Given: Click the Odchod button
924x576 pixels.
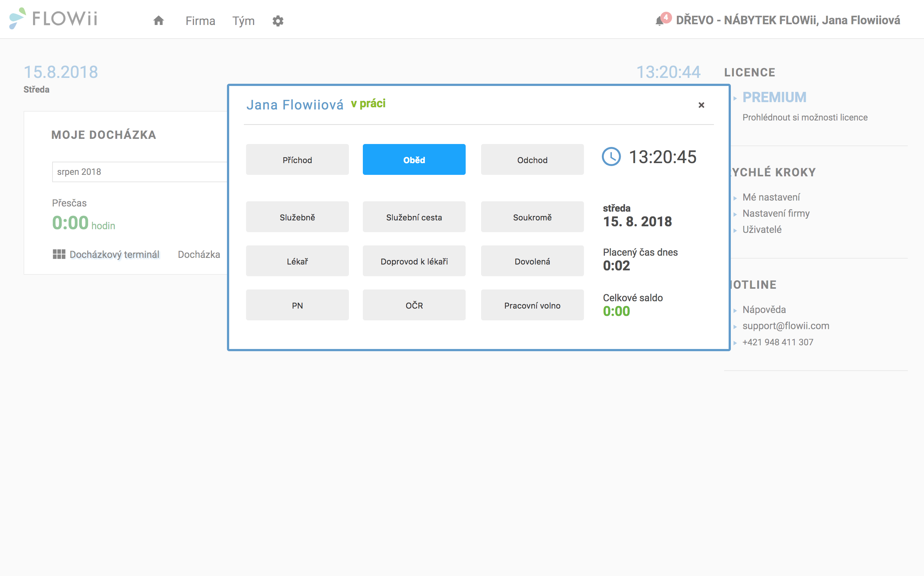Looking at the screenshot, I should [x=532, y=160].
